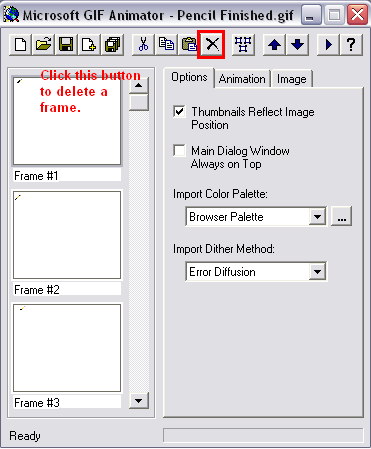Move the frame up with the blue up arrow
The width and height of the screenshot is (371, 449).
[x=274, y=44]
